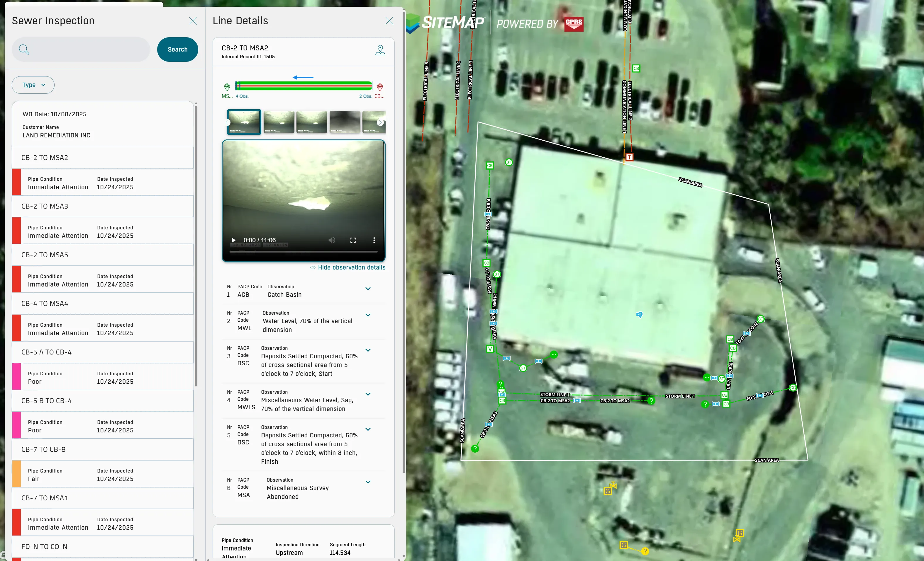Expand observation 6 Miscellaneous Survey Abandoned
Viewport: 924px width, 561px height.
(x=368, y=482)
